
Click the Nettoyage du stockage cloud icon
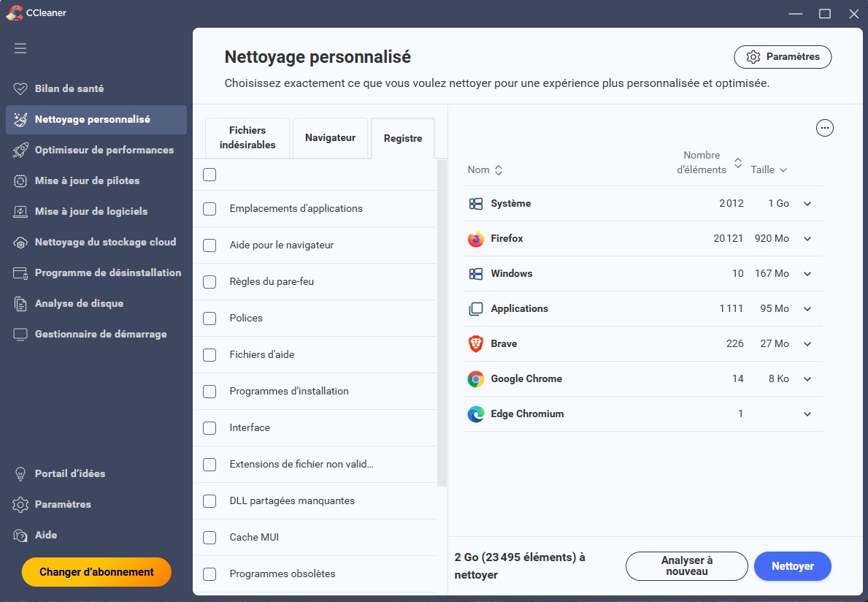[21, 242]
